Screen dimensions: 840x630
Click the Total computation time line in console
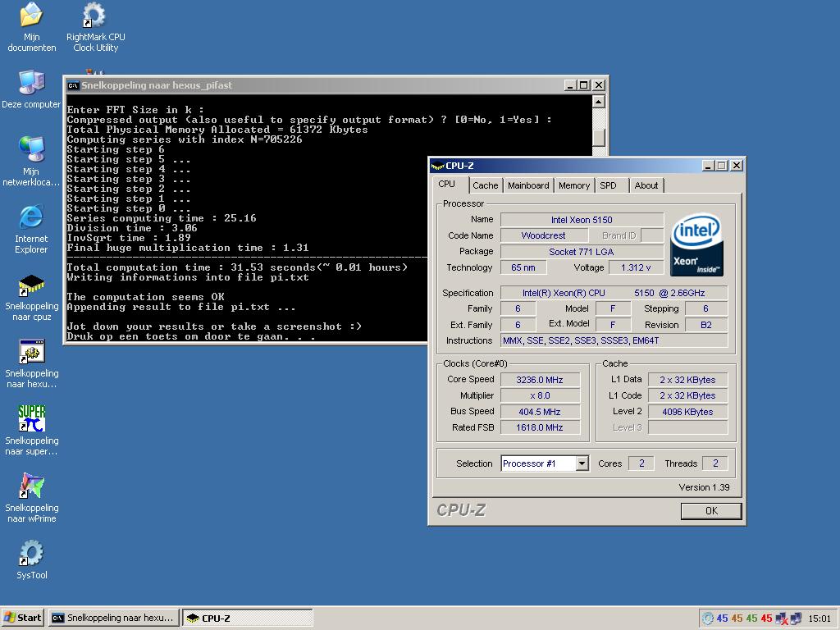[x=237, y=267]
